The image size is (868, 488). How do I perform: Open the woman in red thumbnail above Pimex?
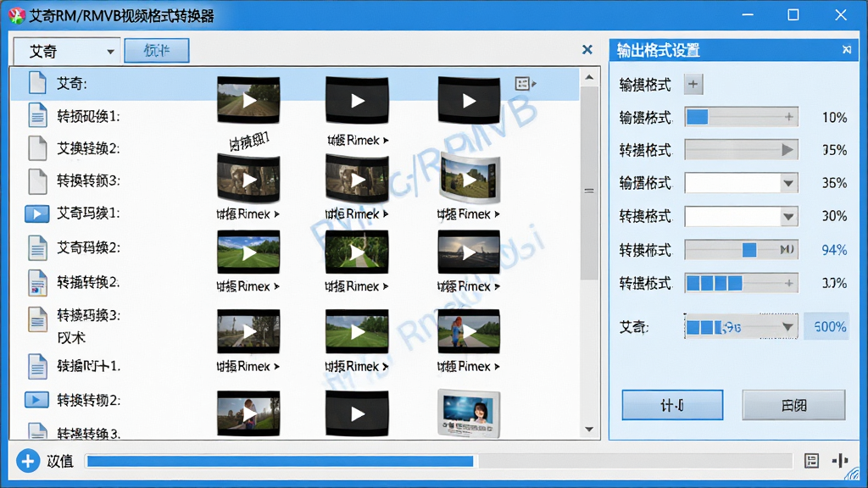469,331
